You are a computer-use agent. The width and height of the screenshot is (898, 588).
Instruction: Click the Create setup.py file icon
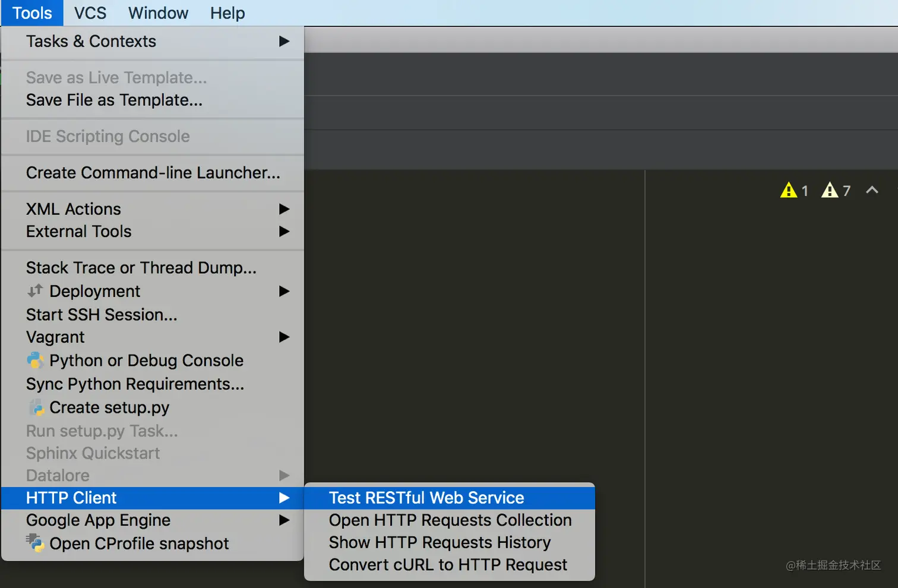(x=36, y=407)
